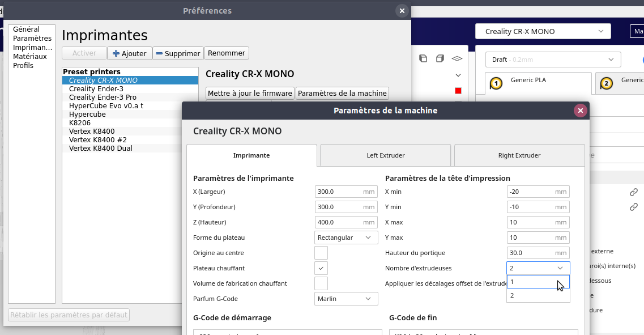Image resolution: width=644 pixels, height=335 pixels.
Task: Toggle Volume de fabrication chauffant checkbox
Action: click(x=321, y=283)
